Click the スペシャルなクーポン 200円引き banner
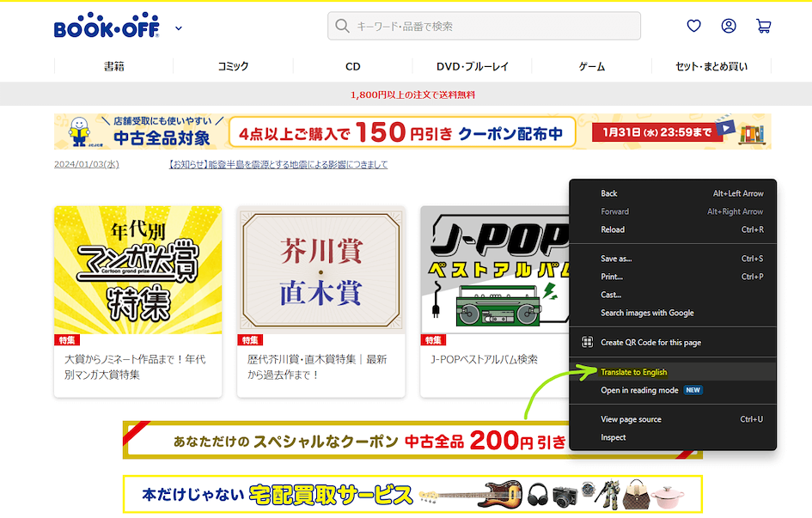This screenshot has width=812, height=518. click(x=346, y=440)
